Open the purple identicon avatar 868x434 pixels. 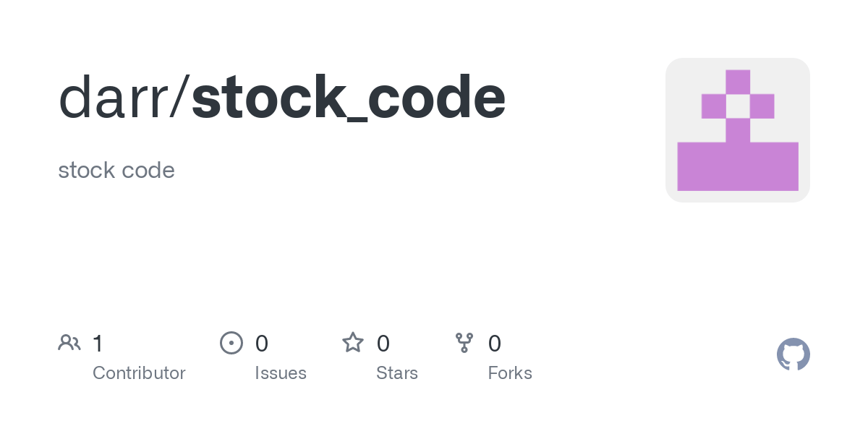coord(738,130)
